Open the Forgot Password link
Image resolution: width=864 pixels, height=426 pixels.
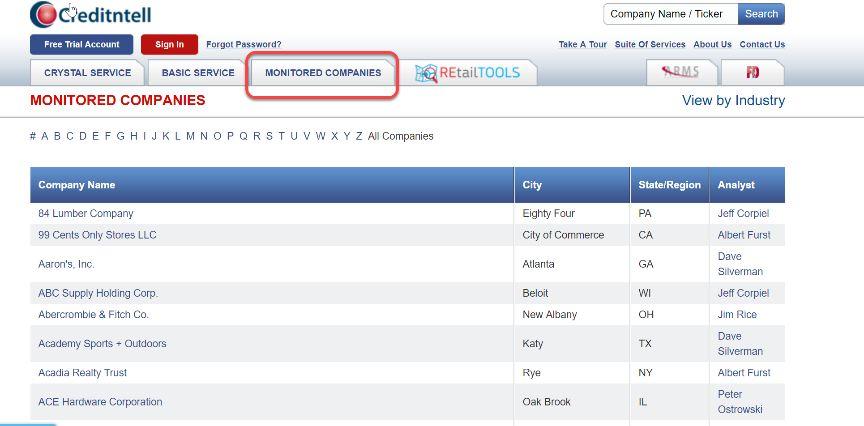(244, 45)
